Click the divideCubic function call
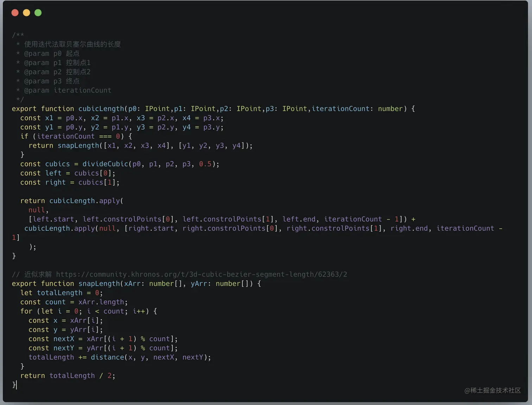 [106, 164]
